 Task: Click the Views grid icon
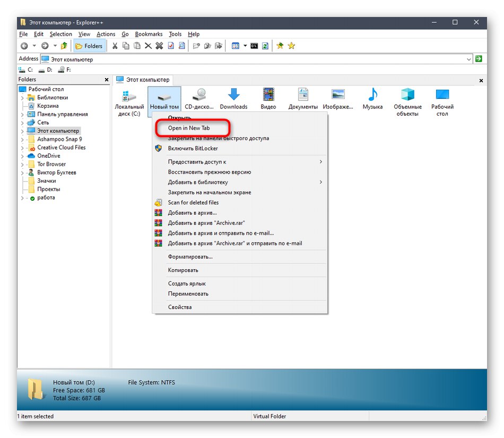coord(235,46)
